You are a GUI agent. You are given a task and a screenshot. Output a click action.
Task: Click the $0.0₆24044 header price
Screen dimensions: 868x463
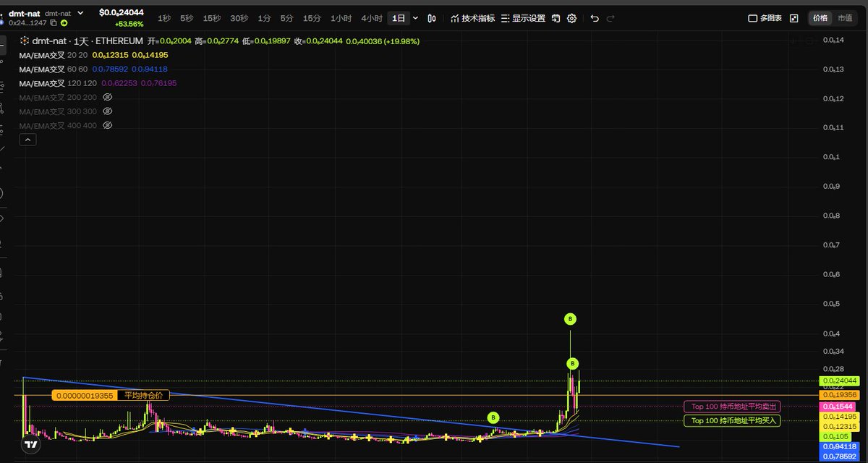122,13
